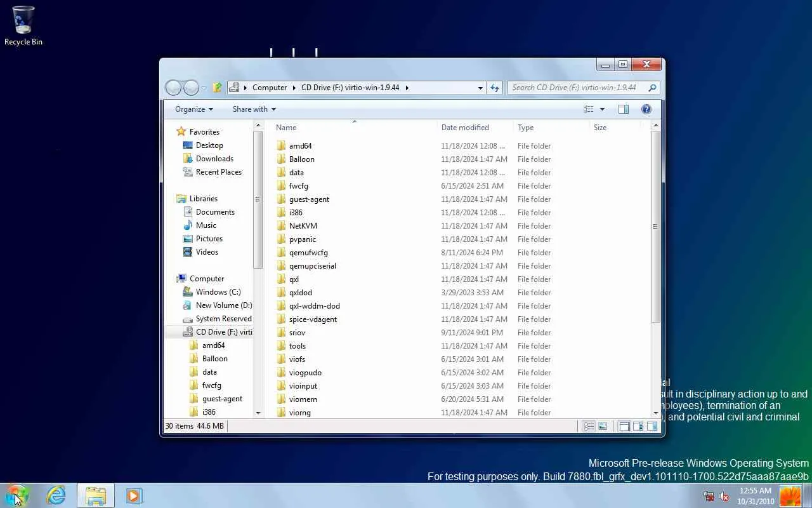
Task: Open the address bar history dropdown
Action: click(x=480, y=88)
